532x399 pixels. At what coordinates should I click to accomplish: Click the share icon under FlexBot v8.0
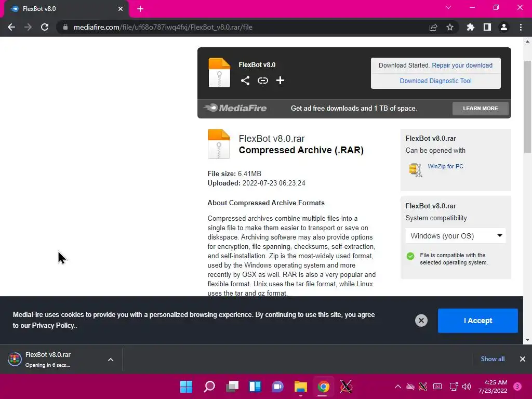pyautogui.click(x=245, y=81)
